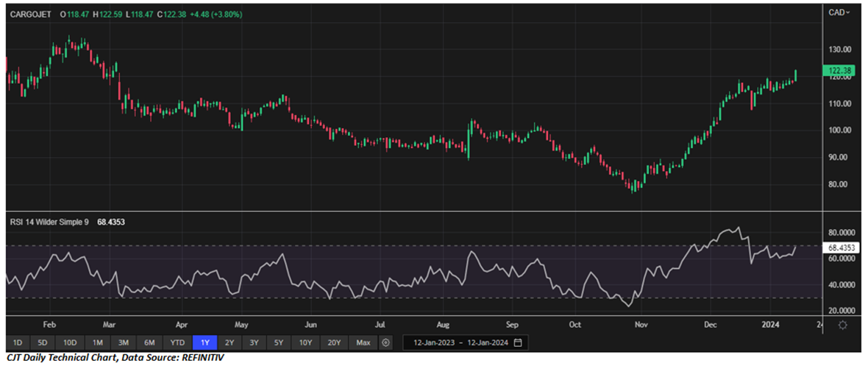Open calendar icon in date range box
This screenshot has height=369, width=868.
(519, 343)
